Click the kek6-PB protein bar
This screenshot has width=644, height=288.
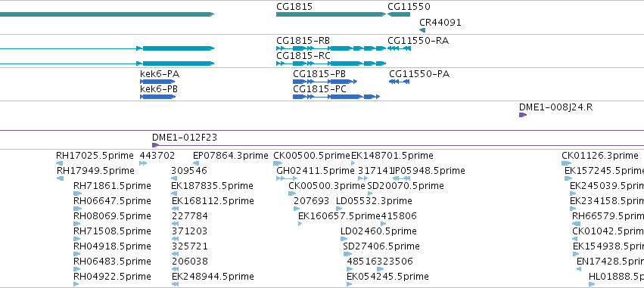pos(157,97)
